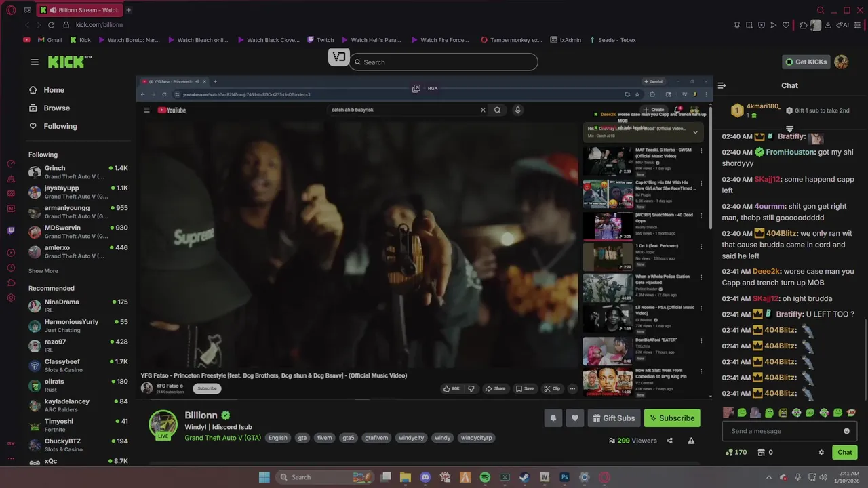Open the chat shop icon
Image resolution: width=868 pixels, height=488 pixels.
coord(765,452)
